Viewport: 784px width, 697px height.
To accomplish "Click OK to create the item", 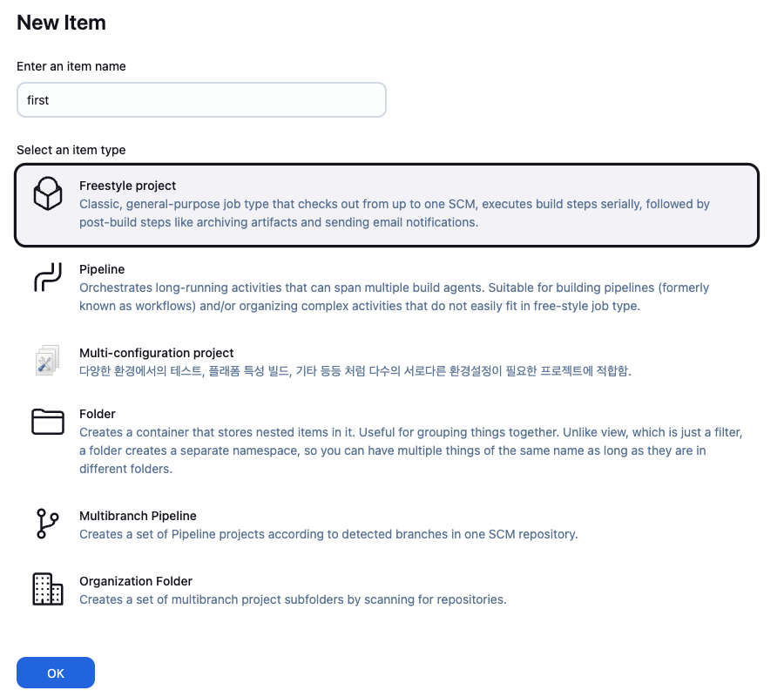I will point(56,673).
